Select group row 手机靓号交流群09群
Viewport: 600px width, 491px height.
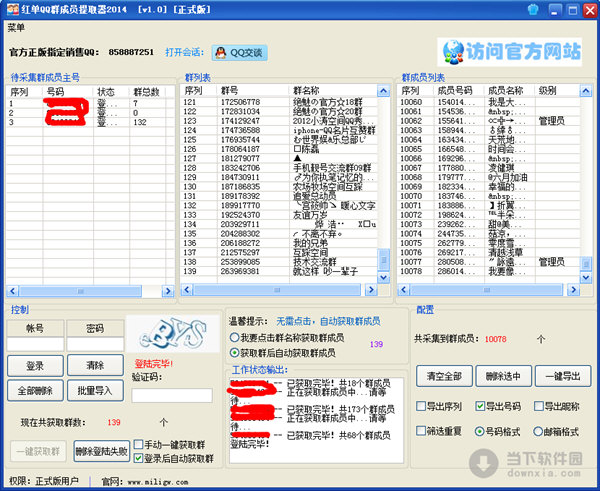279,168
